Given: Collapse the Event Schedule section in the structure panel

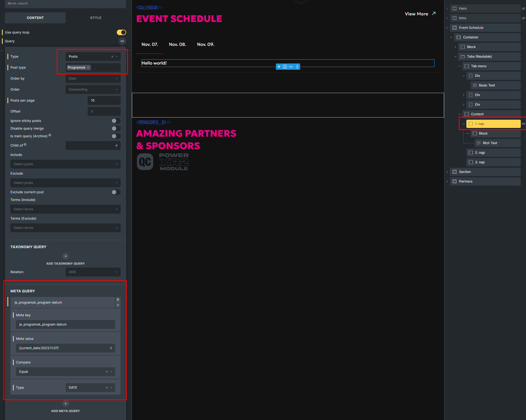Looking at the screenshot, I should pos(447,28).
